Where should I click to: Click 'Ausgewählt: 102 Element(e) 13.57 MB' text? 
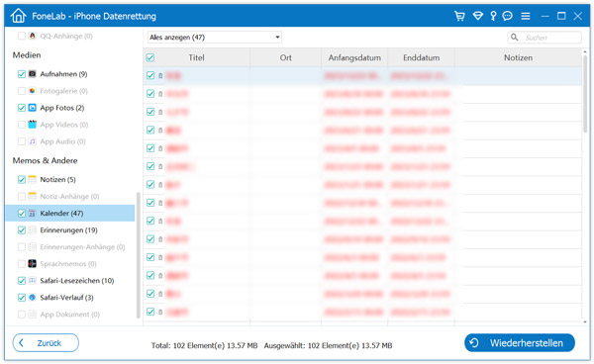pyautogui.click(x=328, y=345)
